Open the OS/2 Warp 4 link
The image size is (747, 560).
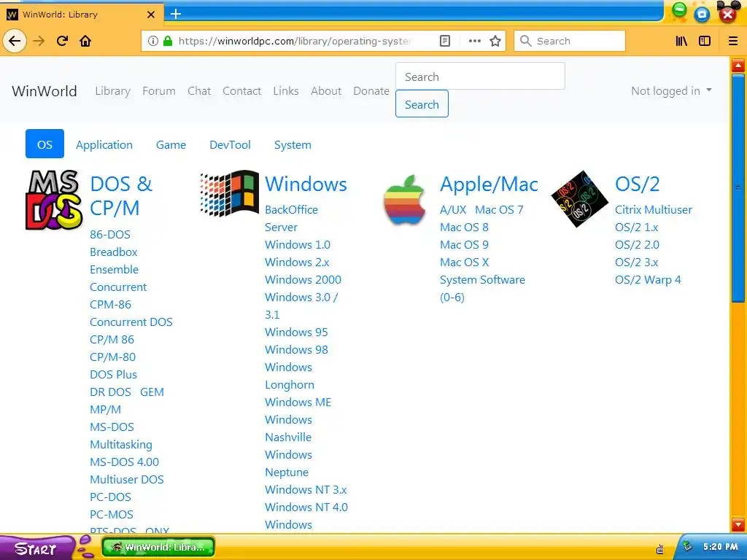click(x=648, y=279)
